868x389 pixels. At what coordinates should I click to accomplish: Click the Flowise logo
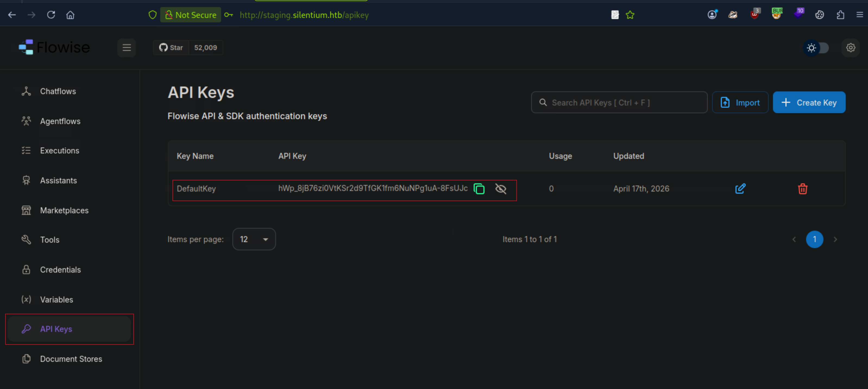55,48
